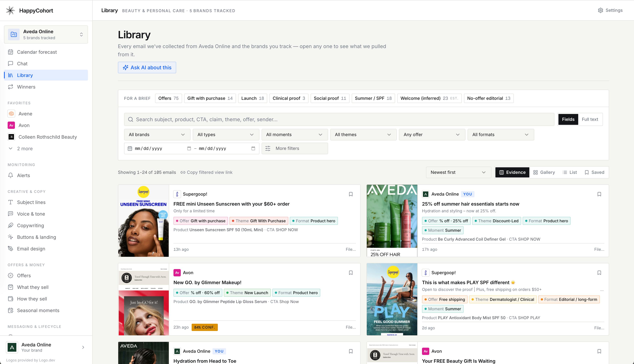
Task: Select Colleen Rothschild Beauty favorite
Action: [46, 137]
